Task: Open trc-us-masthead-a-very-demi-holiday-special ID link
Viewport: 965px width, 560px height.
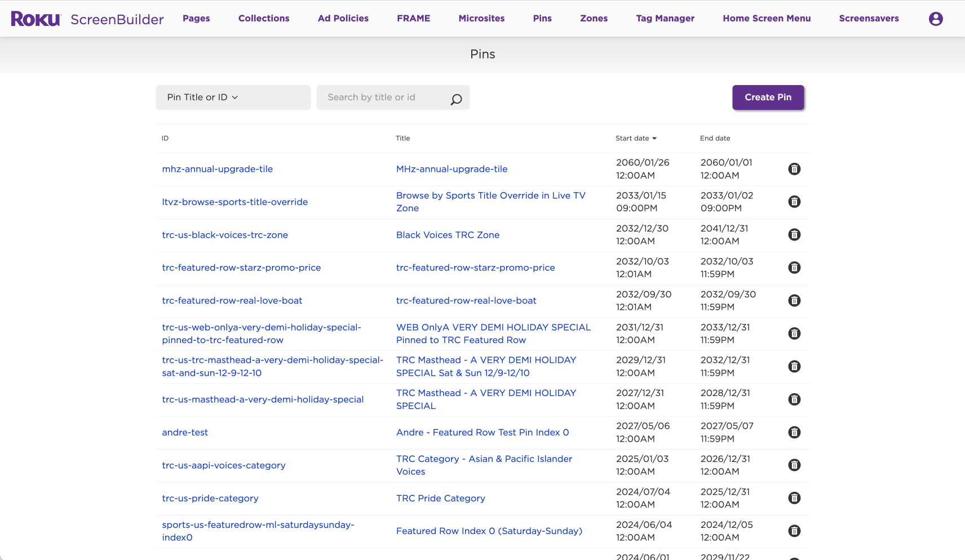Action: (263, 399)
